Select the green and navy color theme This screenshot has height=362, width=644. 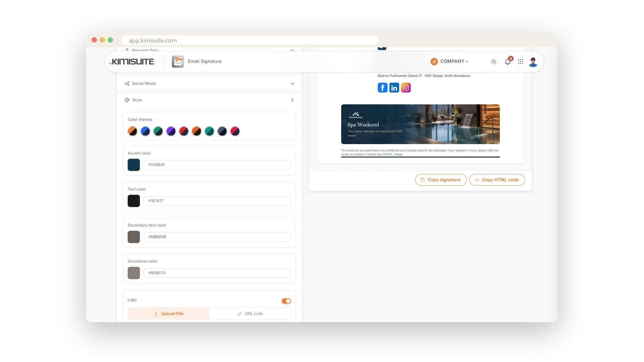[x=158, y=131]
